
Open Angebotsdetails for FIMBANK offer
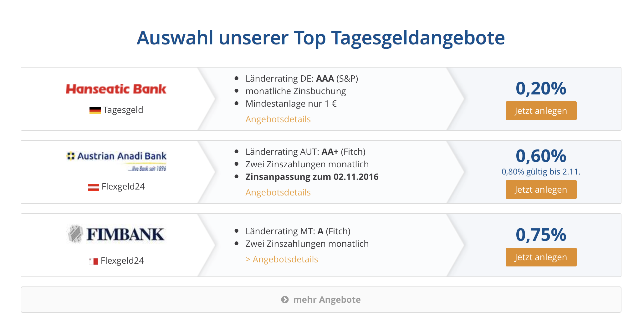pos(282,259)
